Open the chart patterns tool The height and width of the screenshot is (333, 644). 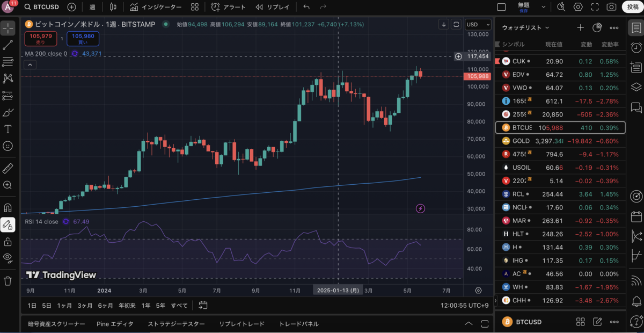pos(8,78)
